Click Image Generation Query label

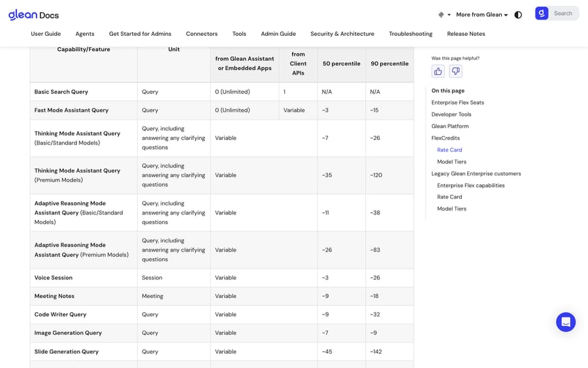tap(68, 333)
